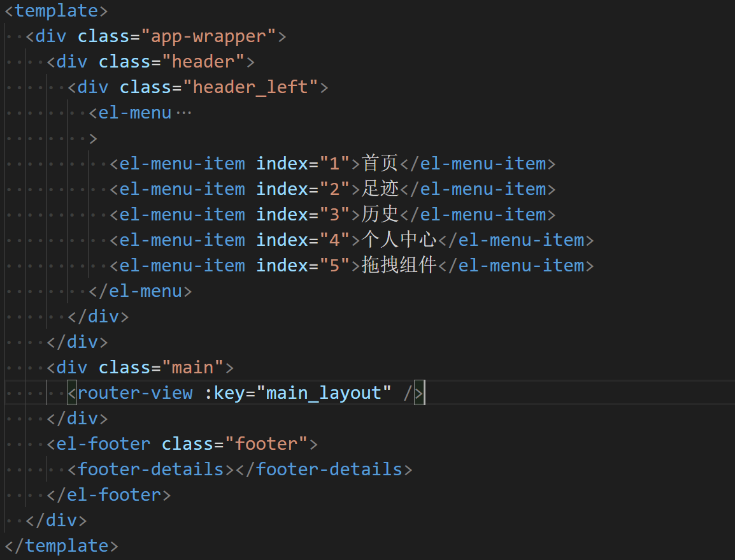Viewport: 735px width, 560px height.
Task: Click the index value "3"
Action: pos(334,214)
